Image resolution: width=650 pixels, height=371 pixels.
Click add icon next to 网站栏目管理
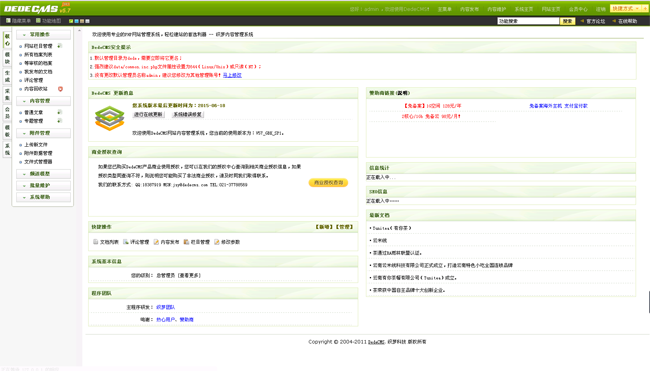click(60, 46)
